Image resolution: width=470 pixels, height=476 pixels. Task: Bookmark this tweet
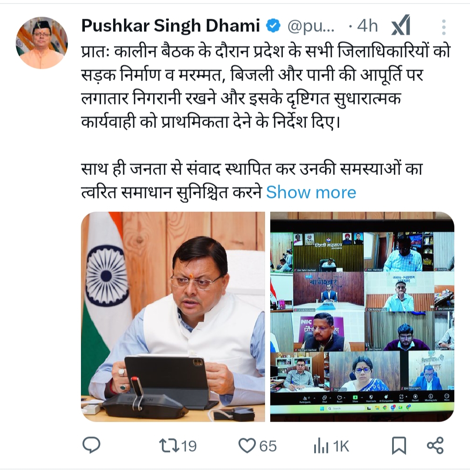coord(399,446)
